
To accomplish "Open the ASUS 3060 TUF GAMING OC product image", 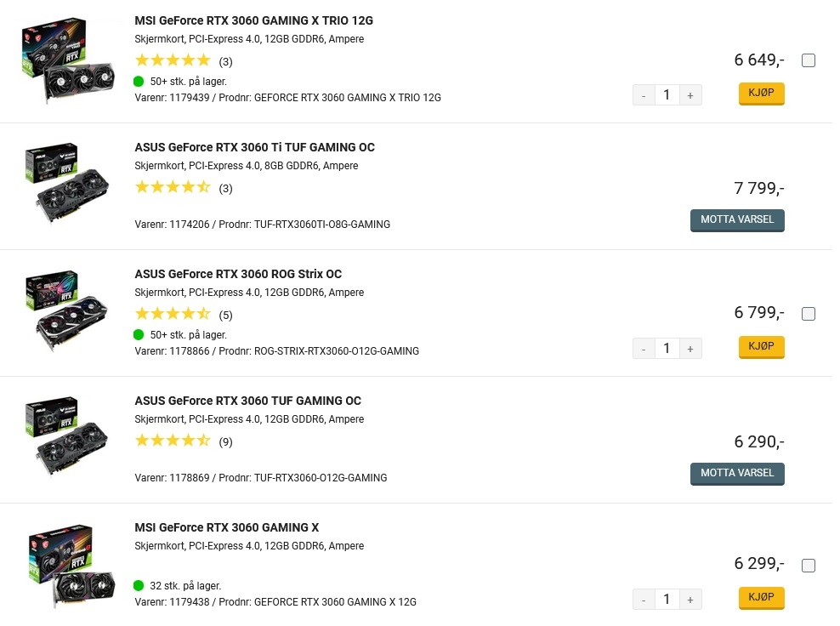I will [x=67, y=437].
